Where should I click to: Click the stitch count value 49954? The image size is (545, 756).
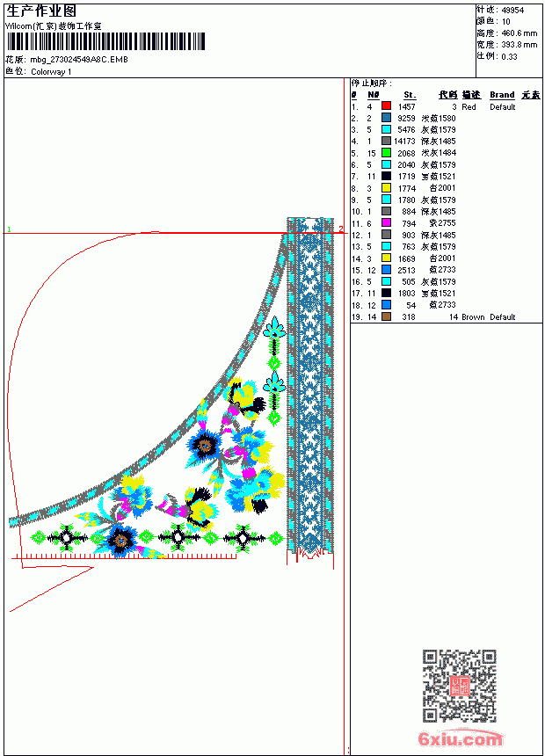tap(512, 10)
